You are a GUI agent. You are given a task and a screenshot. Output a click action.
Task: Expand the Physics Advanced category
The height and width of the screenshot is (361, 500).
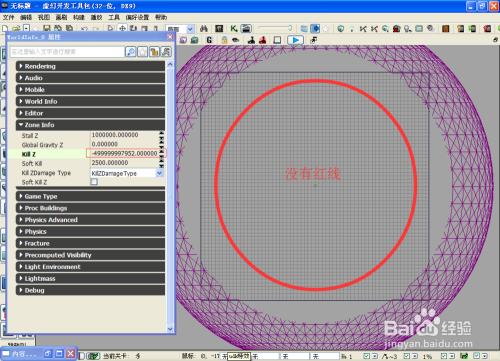pos(90,220)
